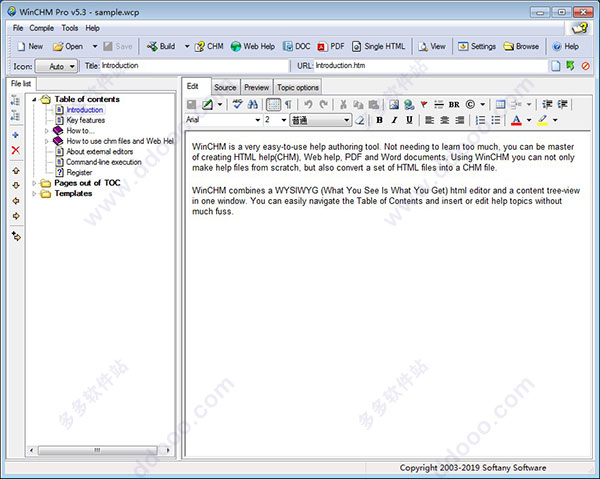600x479 pixels.
Task: Click the PDF output button
Action: coord(331,46)
